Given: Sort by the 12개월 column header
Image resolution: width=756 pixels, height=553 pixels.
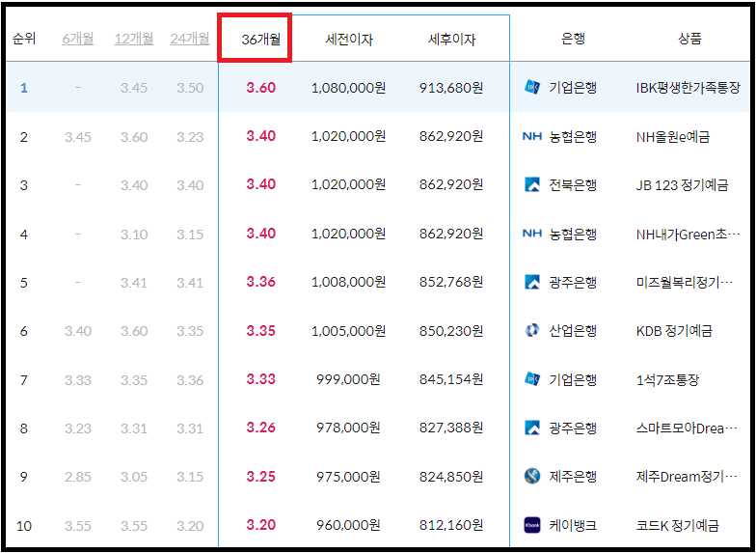Looking at the screenshot, I should 133,39.
